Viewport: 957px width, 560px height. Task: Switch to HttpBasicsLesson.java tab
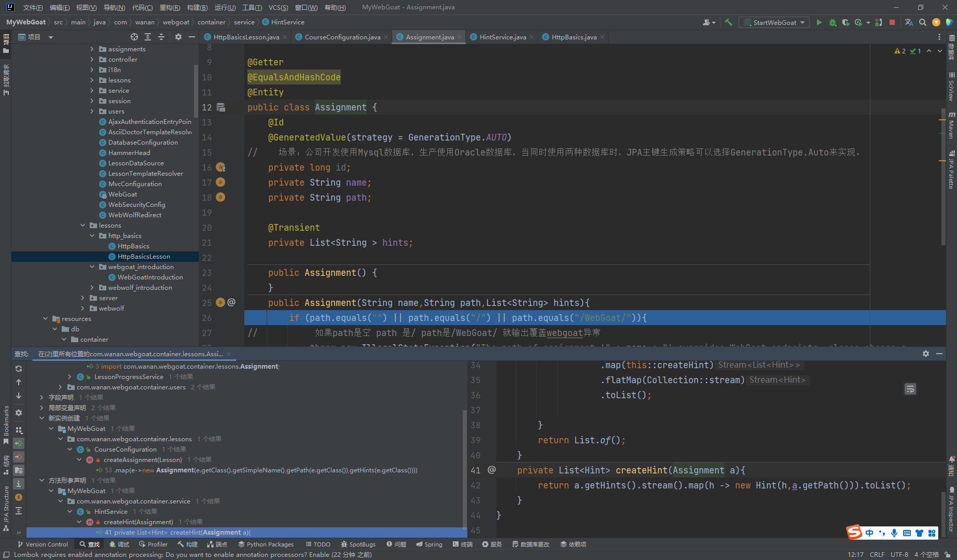click(x=246, y=37)
